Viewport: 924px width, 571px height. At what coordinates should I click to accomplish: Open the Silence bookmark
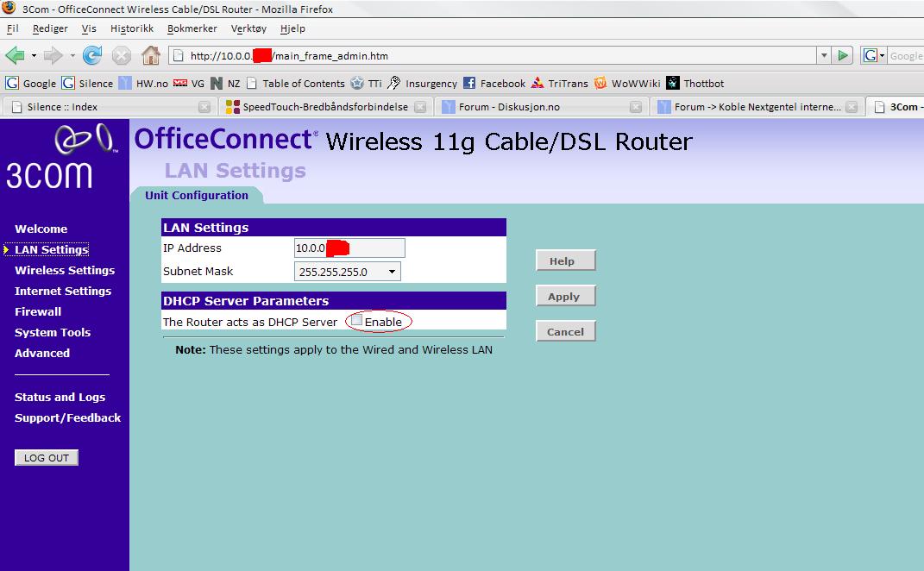88,83
